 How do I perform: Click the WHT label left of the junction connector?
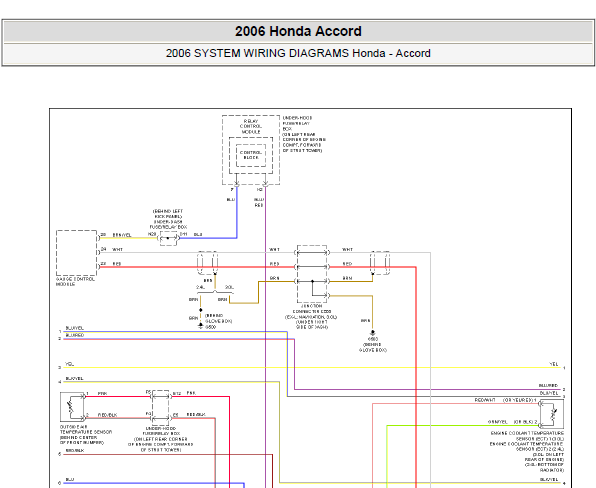[x=274, y=250]
